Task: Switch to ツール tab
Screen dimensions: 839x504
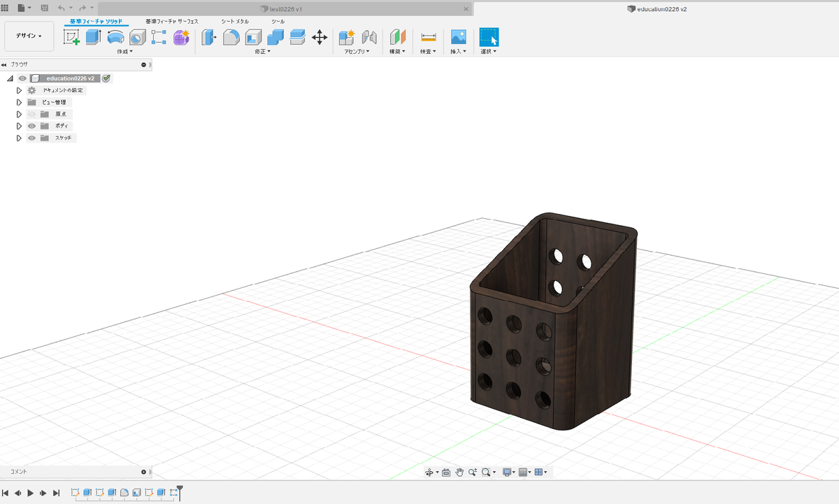Action: [x=278, y=22]
